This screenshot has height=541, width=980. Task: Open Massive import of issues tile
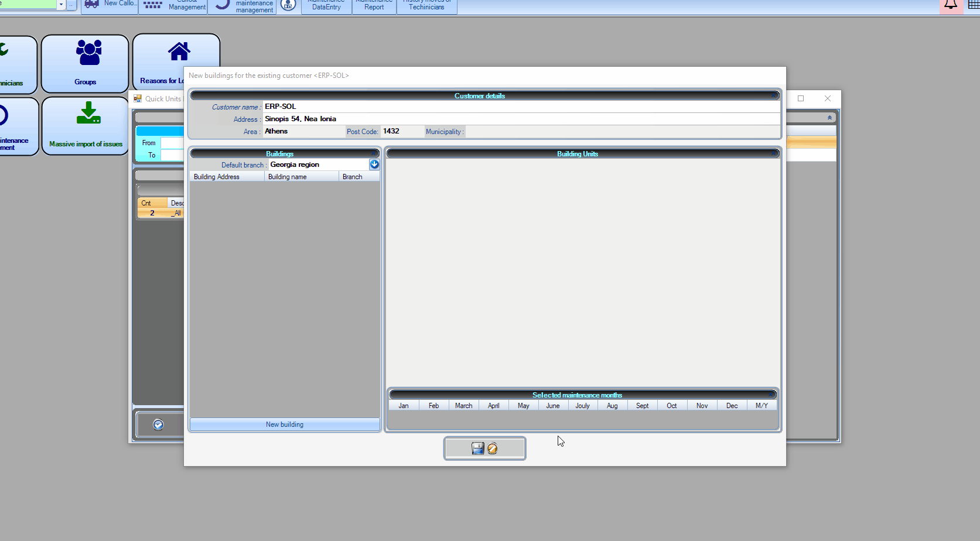point(86,126)
